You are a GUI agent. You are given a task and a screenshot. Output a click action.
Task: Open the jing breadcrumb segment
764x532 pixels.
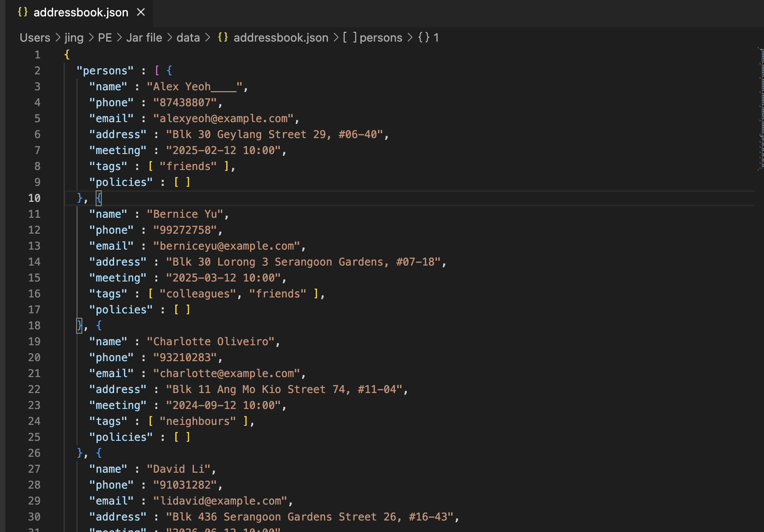(x=74, y=38)
